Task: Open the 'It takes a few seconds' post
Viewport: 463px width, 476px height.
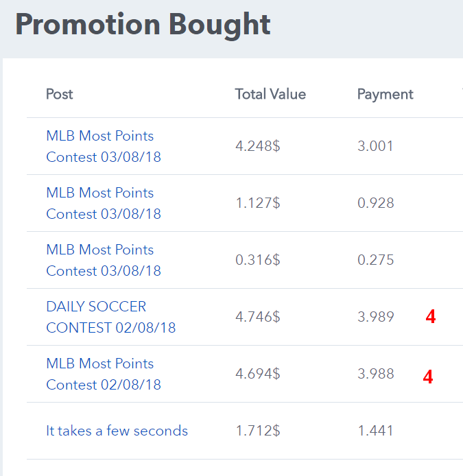Action: point(117,431)
